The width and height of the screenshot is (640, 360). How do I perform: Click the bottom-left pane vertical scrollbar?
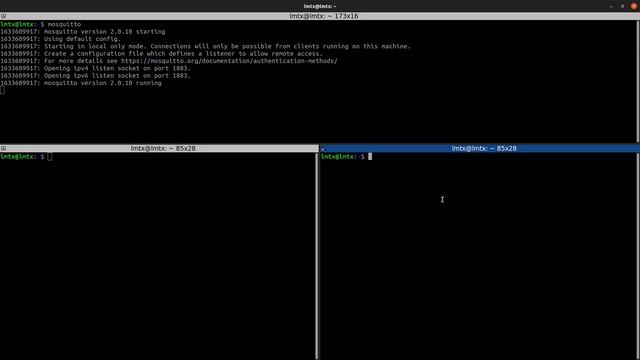(x=317, y=256)
